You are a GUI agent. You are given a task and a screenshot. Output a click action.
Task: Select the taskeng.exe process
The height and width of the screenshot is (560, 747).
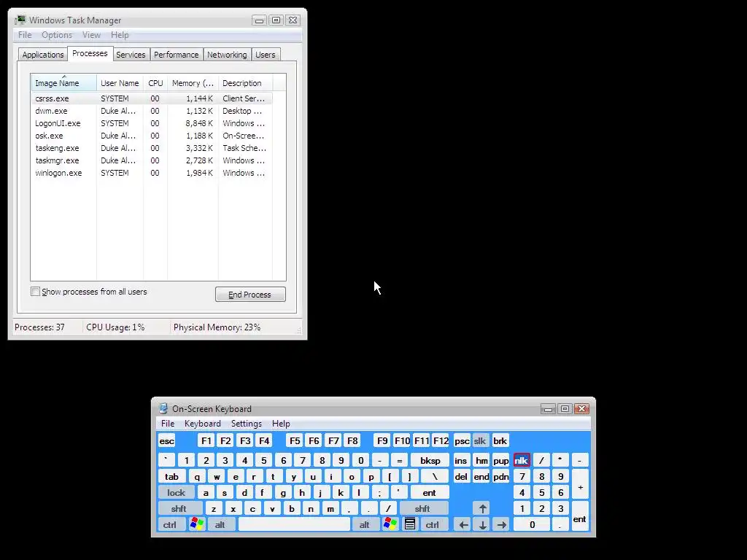tap(152, 147)
